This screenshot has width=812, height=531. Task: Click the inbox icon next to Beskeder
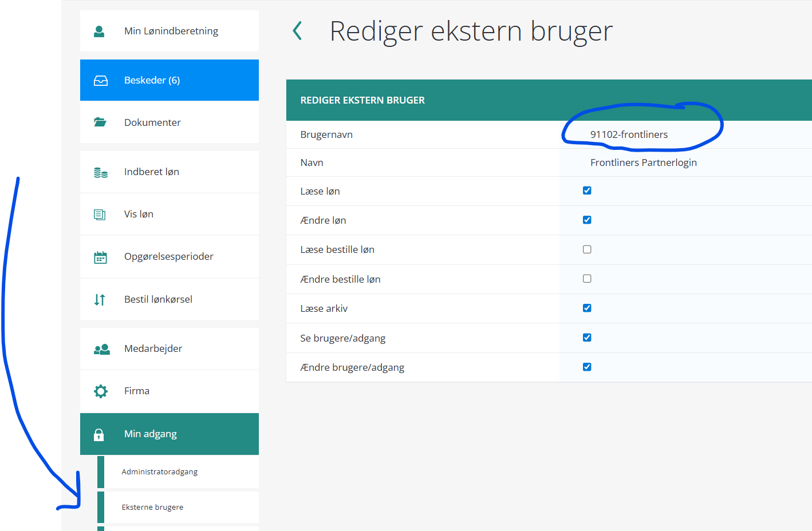pyautogui.click(x=101, y=81)
